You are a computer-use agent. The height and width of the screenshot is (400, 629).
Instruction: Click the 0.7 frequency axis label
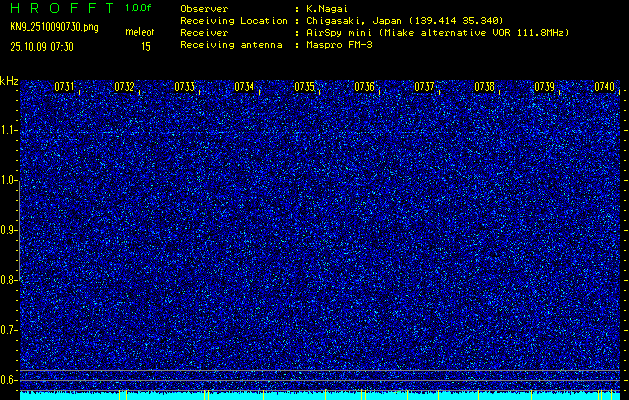[x=9, y=330]
